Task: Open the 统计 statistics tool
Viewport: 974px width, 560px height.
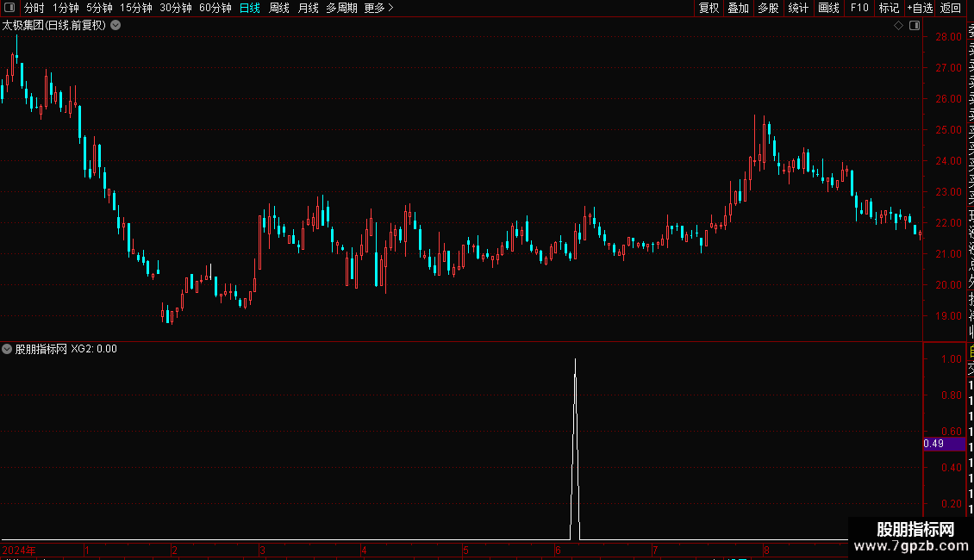Action: (x=798, y=8)
